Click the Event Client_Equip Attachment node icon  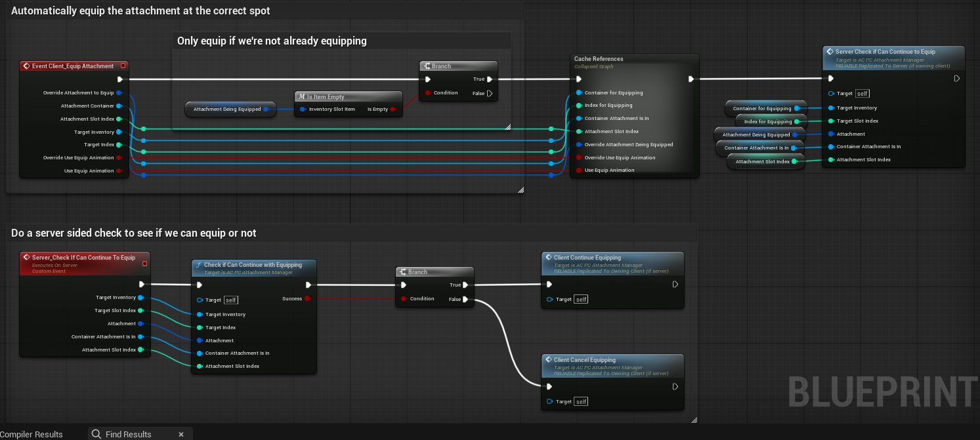(x=26, y=66)
